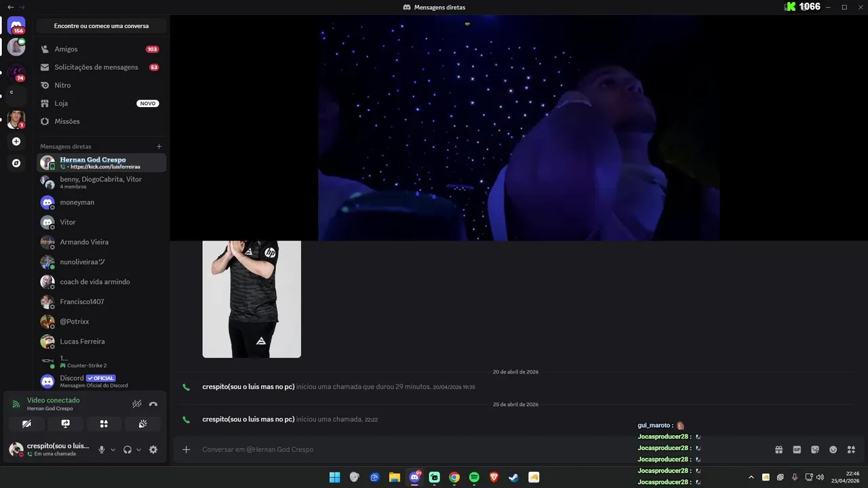
Task: Open the Windows Start menu
Action: (x=334, y=477)
